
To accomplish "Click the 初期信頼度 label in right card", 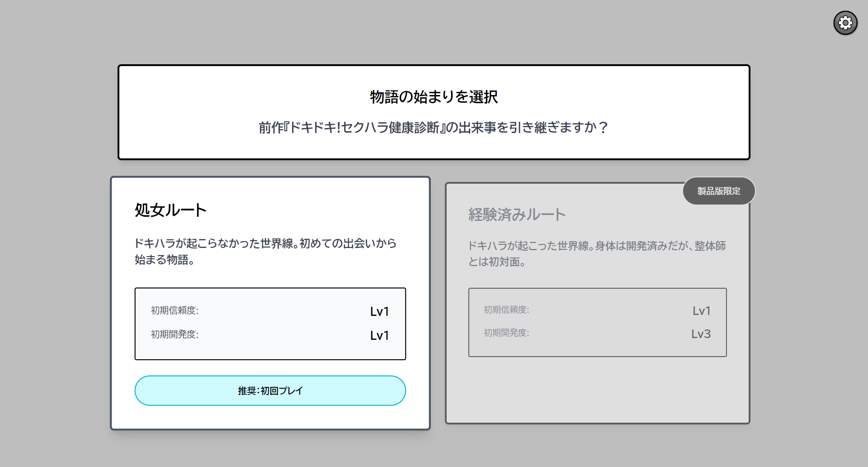I will point(506,310).
